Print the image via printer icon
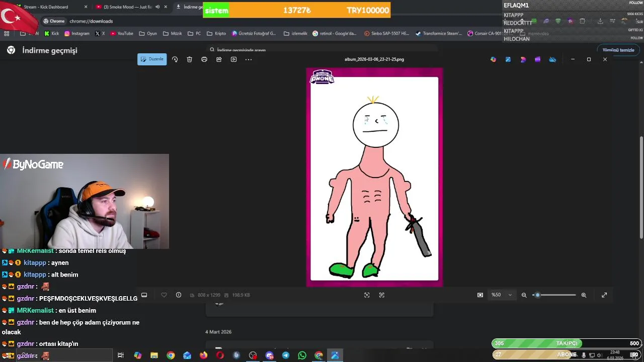 click(x=204, y=59)
